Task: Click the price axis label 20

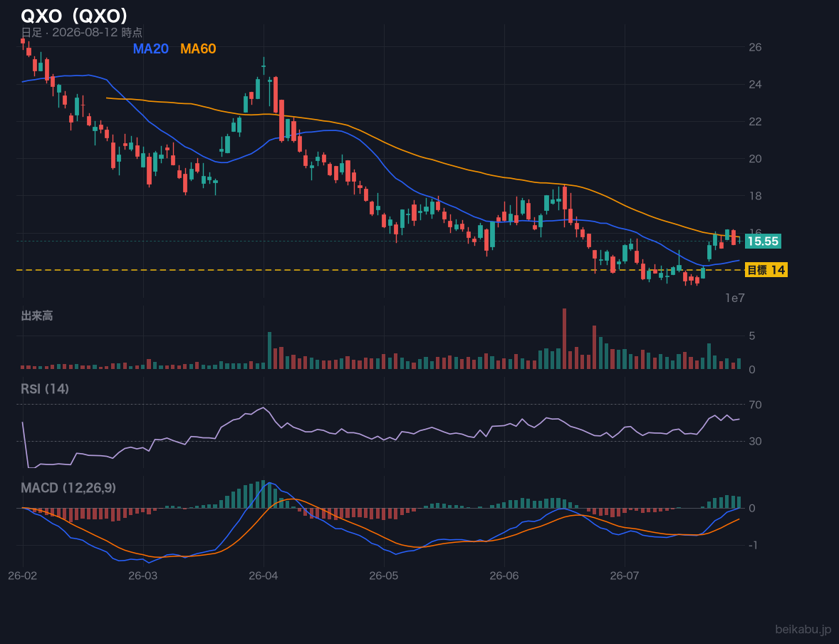Action: 755,159
